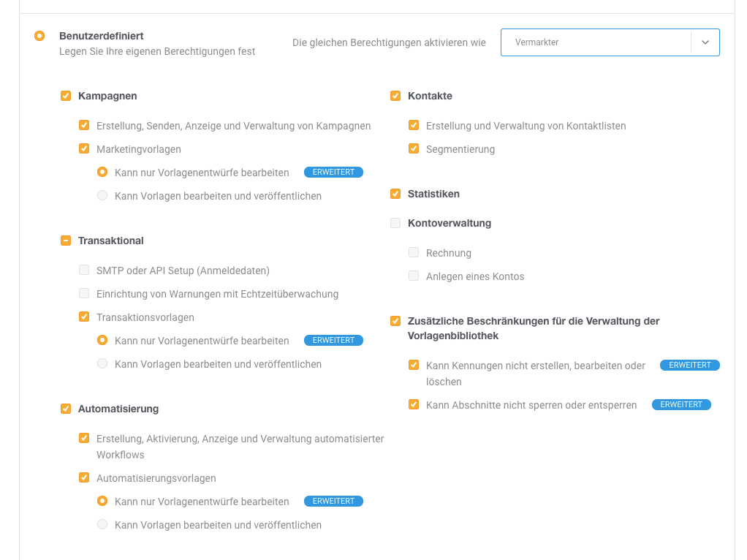Select the Benutzerdefiniert radio option
This screenshot has height=560, width=747.
click(x=39, y=36)
